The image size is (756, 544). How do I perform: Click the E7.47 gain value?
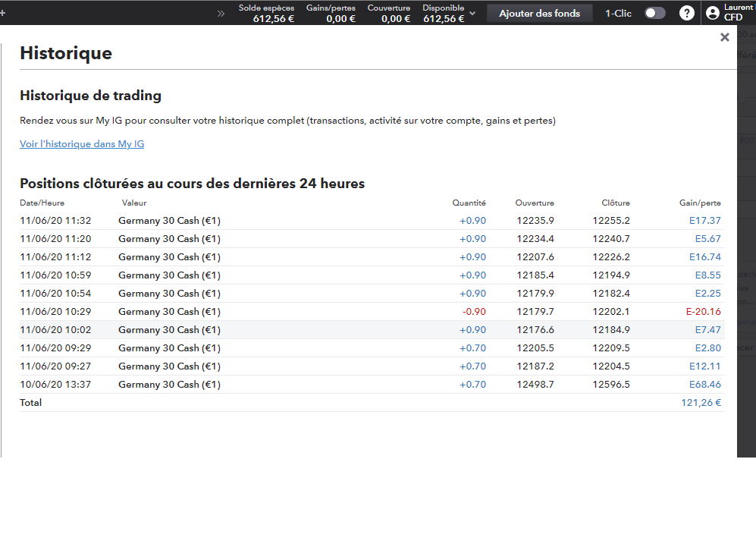707,330
